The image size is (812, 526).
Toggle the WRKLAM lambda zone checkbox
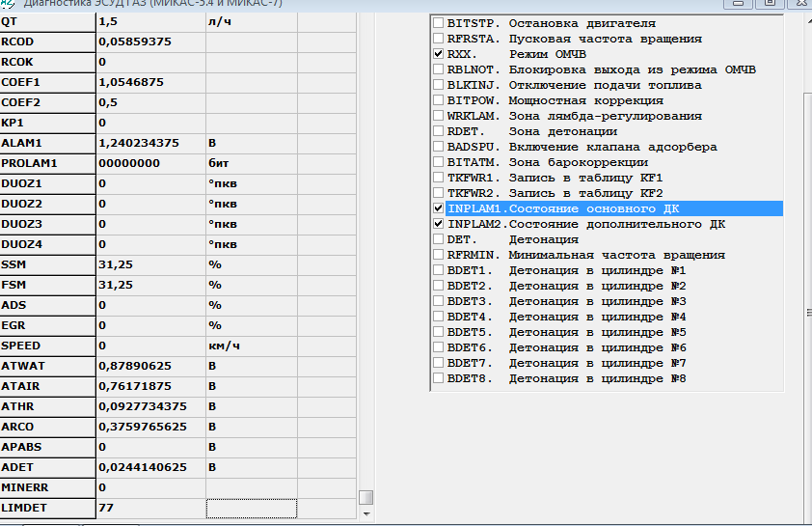[x=438, y=116]
